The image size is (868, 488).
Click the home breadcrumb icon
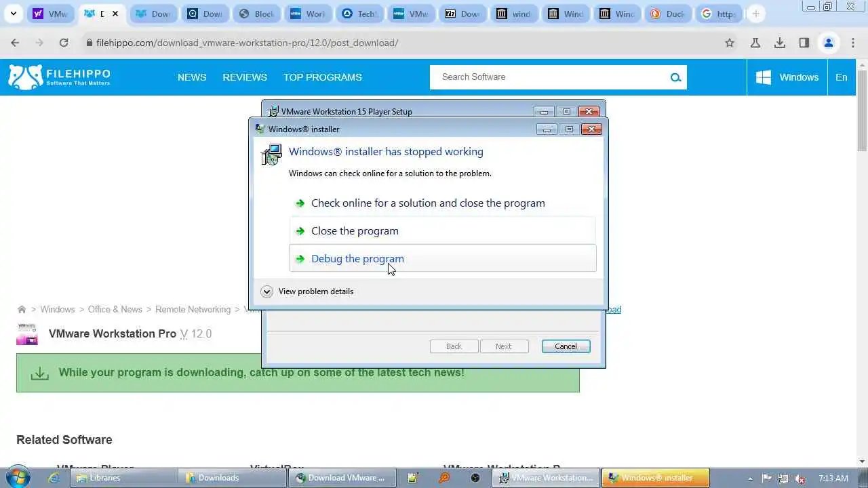pos(22,309)
